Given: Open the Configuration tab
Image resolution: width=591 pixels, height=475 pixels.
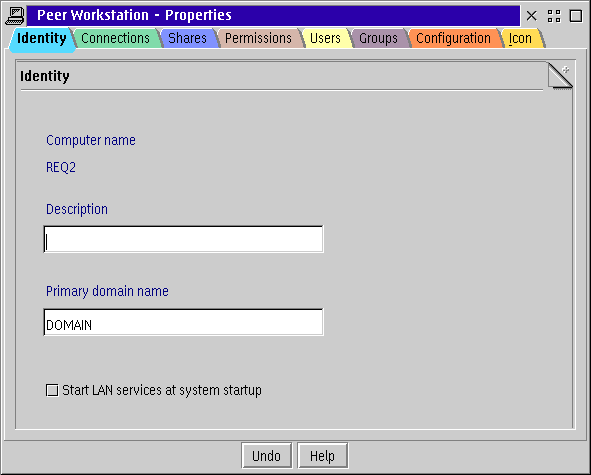Looking at the screenshot, I should coord(453,38).
